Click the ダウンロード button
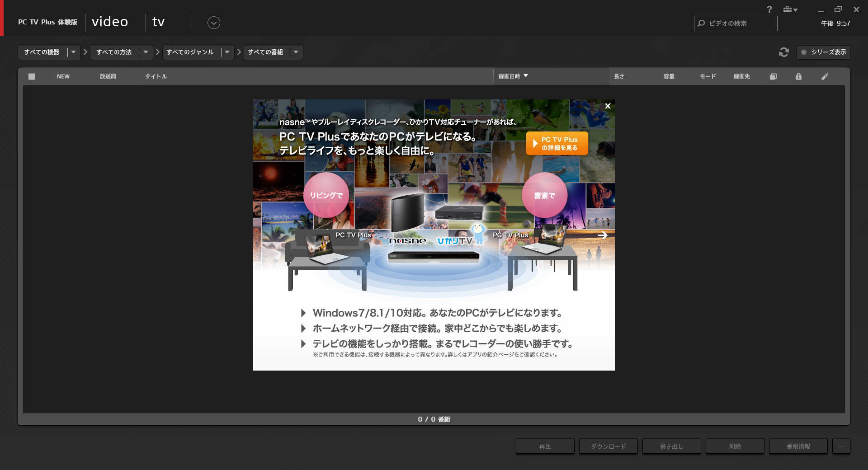Image resolution: width=868 pixels, height=470 pixels. (609, 446)
